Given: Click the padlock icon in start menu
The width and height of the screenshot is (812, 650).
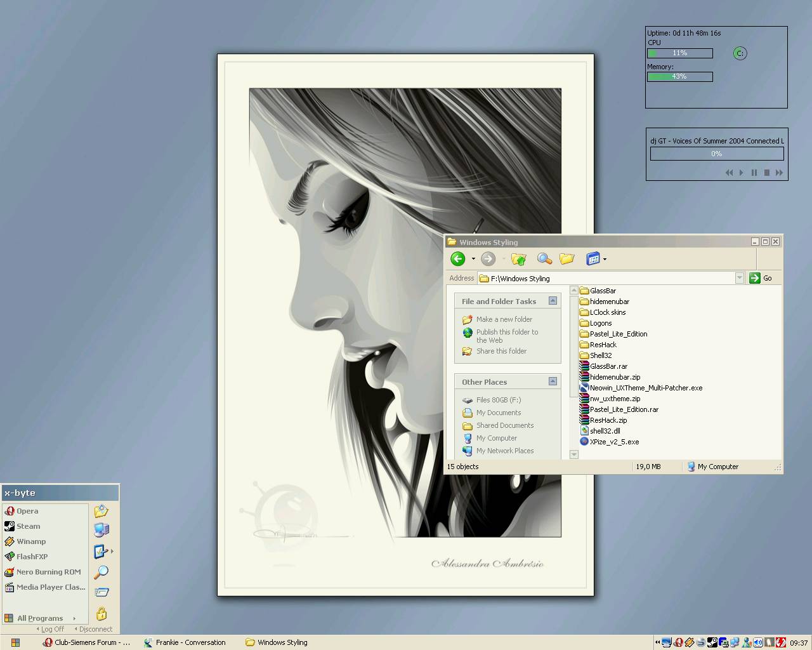Looking at the screenshot, I should pos(101,613).
